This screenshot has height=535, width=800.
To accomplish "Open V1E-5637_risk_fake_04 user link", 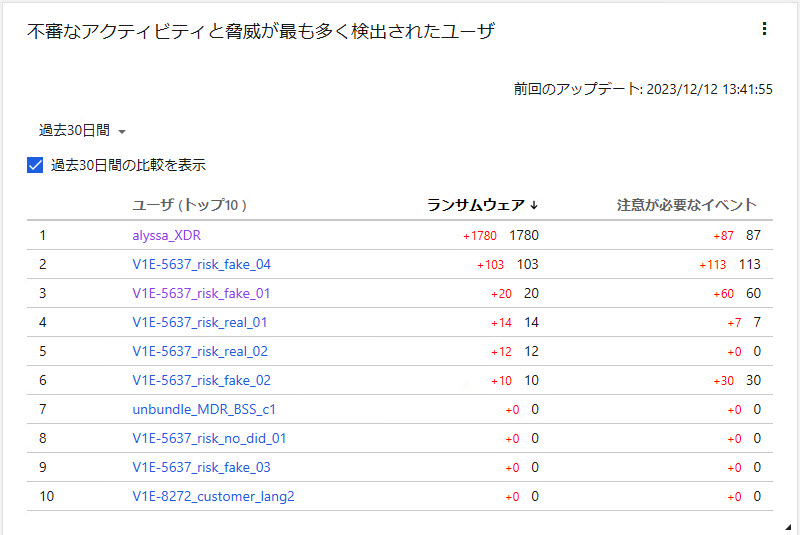I will [201, 264].
